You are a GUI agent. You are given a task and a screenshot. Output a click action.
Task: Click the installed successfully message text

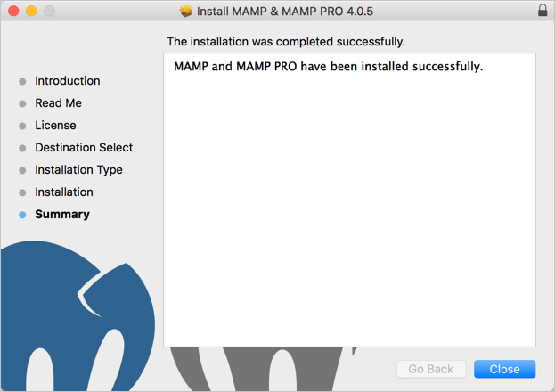[x=328, y=66]
